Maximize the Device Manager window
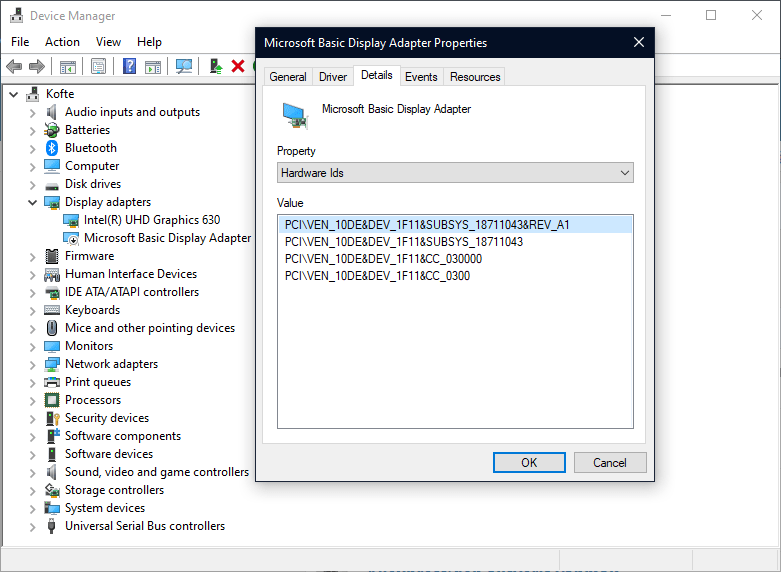 click(711, 15)
